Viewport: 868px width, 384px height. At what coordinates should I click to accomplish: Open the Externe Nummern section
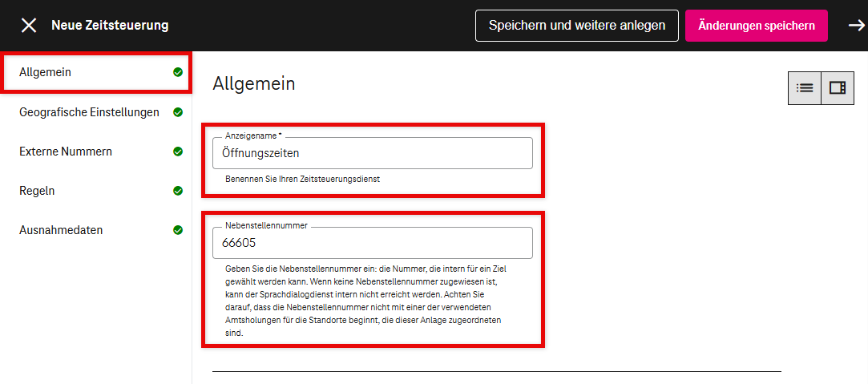66,152
